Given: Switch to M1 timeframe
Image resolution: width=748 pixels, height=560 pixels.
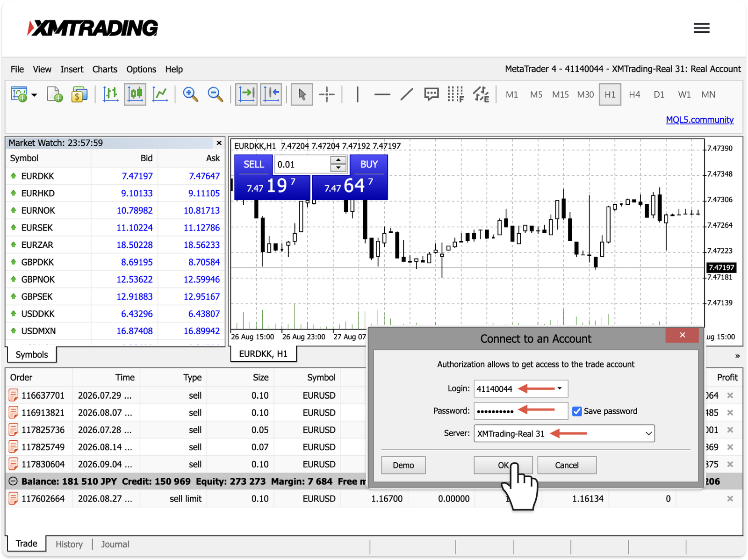Looking at the screenshot, I should tap(512, 94).
